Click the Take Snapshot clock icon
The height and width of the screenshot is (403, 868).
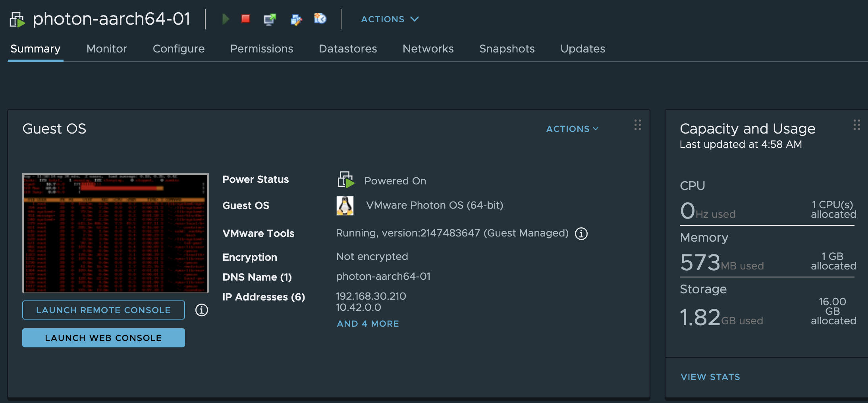pyautogui.click(x=320, y=18)
